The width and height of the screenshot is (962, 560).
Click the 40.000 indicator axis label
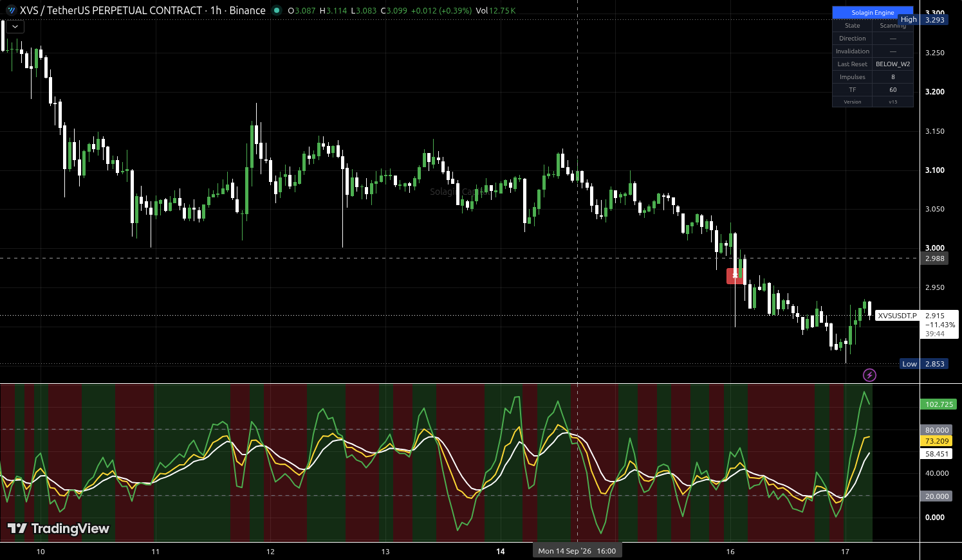coord(937,473)
